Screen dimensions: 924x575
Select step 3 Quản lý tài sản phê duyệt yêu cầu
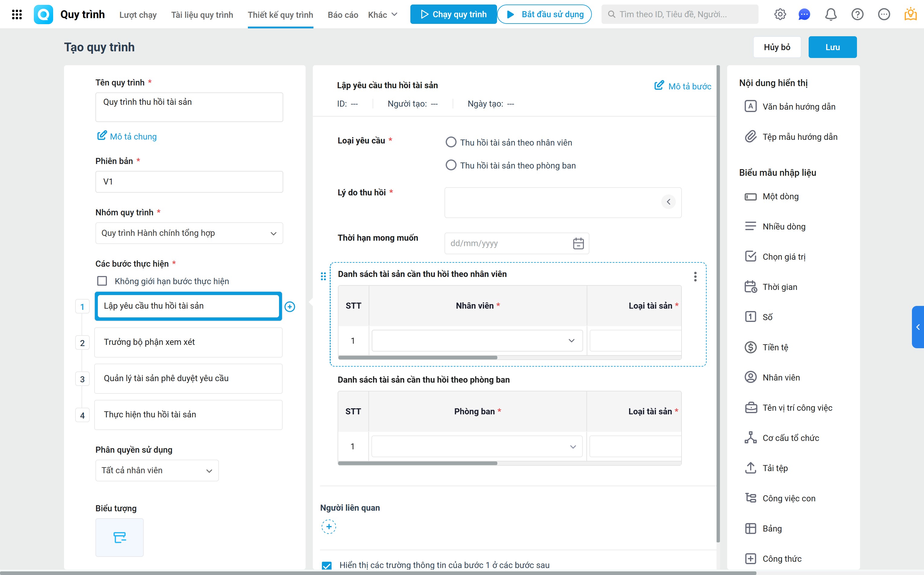click(188, 378)
